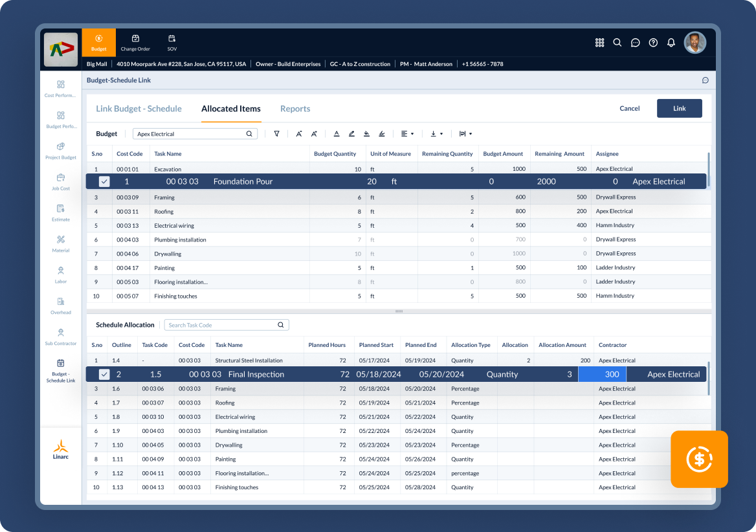Open the help question mark icon
The width and height of the screenshot is (756, 532).
tap(653, 43)
